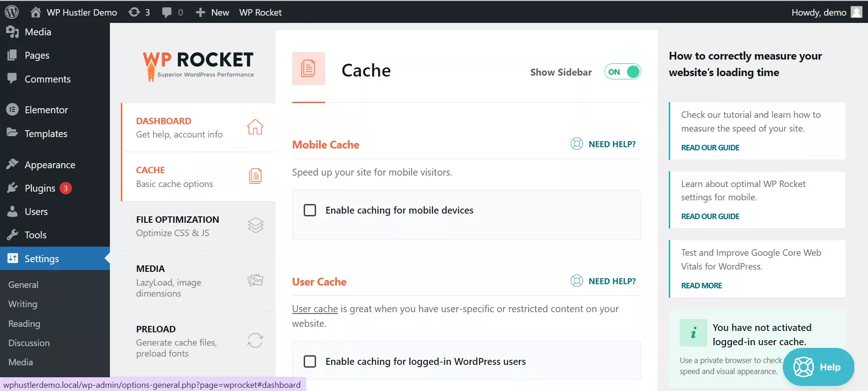Enable caching for logged-in WordPress users checkbox
This screenshot has width=868, height=391.
point(310,362)
